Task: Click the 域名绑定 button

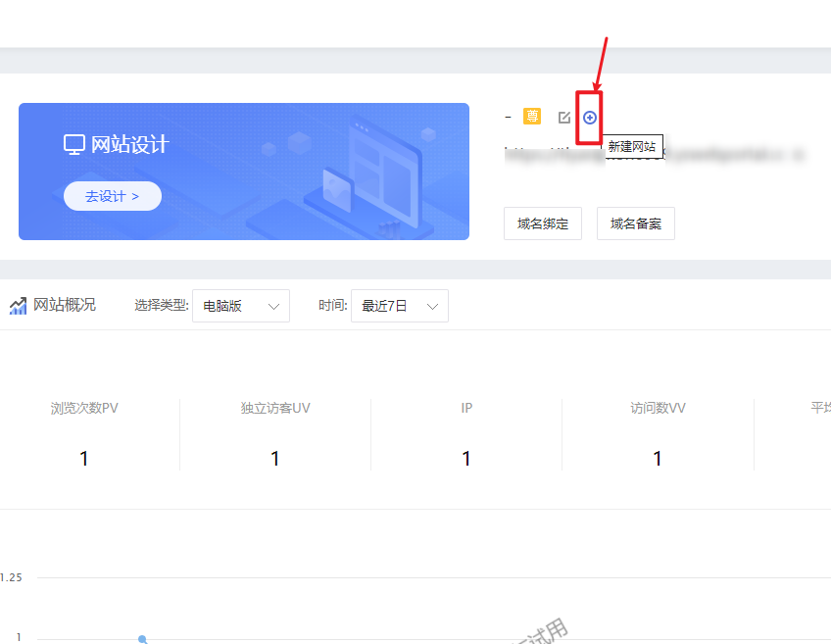Action: 543,223
